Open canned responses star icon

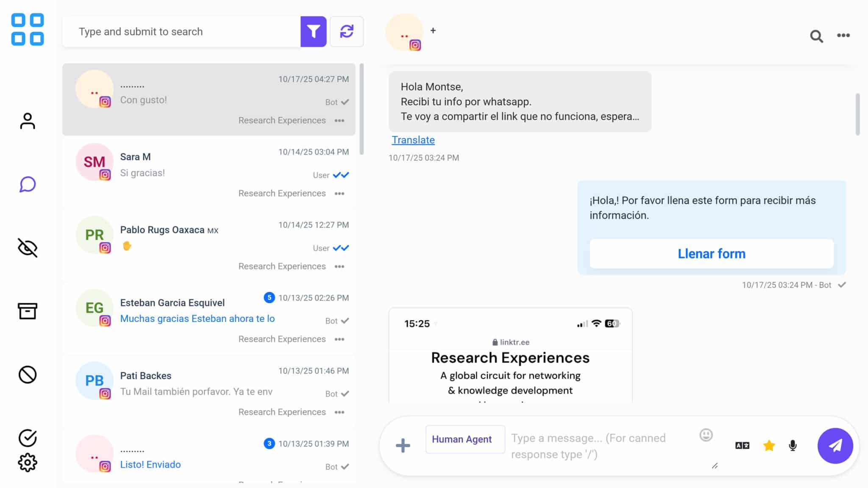769,445
